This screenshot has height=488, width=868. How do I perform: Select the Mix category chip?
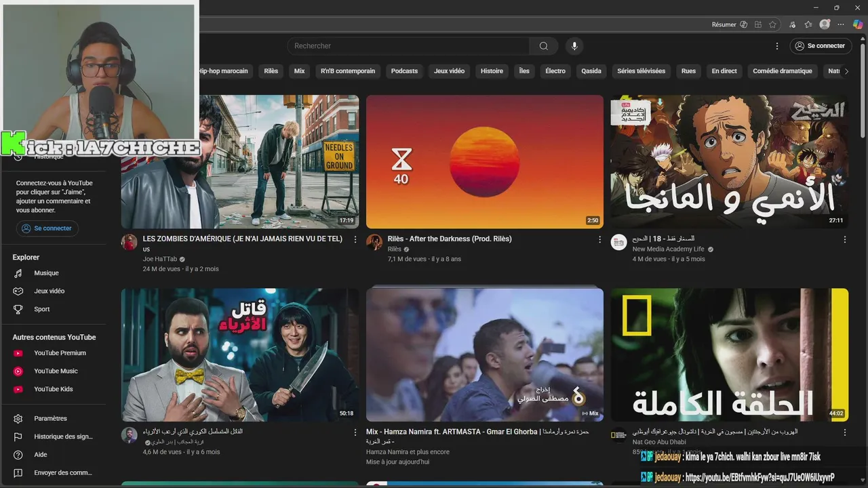point(300,71)
